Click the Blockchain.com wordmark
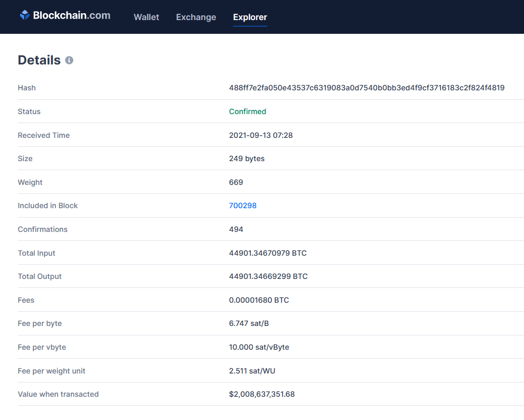Screen dimensions: 524x420 (x=71, y=15)
